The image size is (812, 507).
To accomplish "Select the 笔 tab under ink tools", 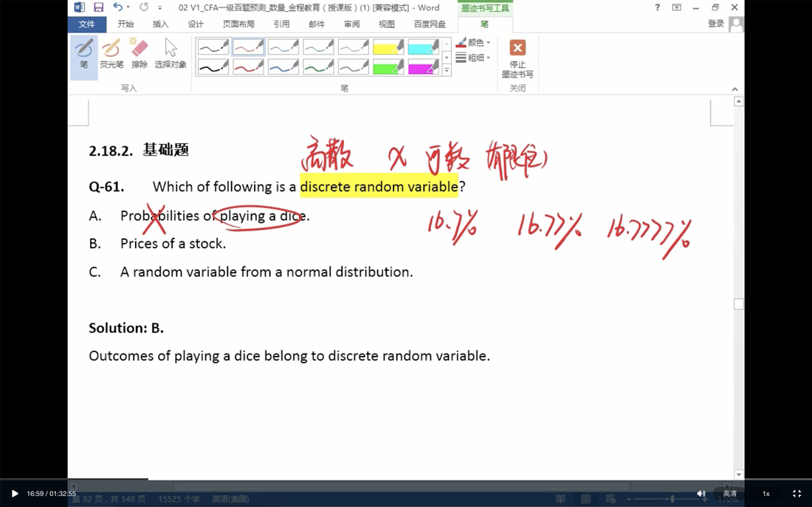I will click(485, 24).
